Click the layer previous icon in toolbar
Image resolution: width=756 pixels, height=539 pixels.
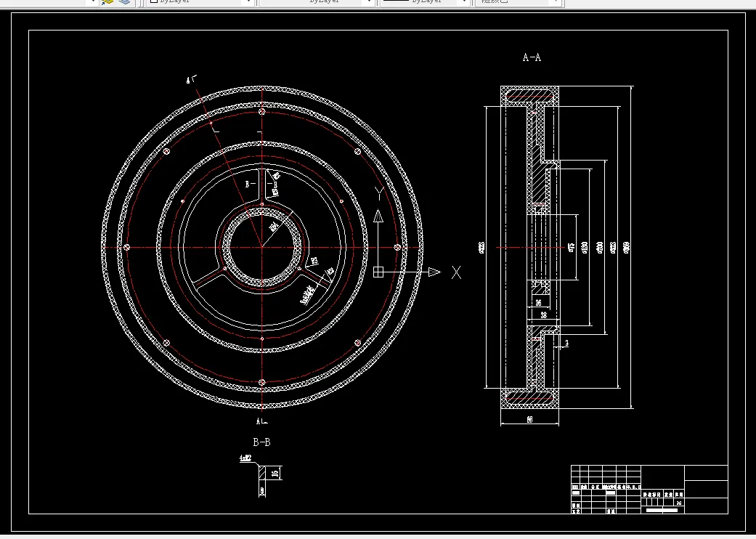pyautogui.click(x=107, y=2)
